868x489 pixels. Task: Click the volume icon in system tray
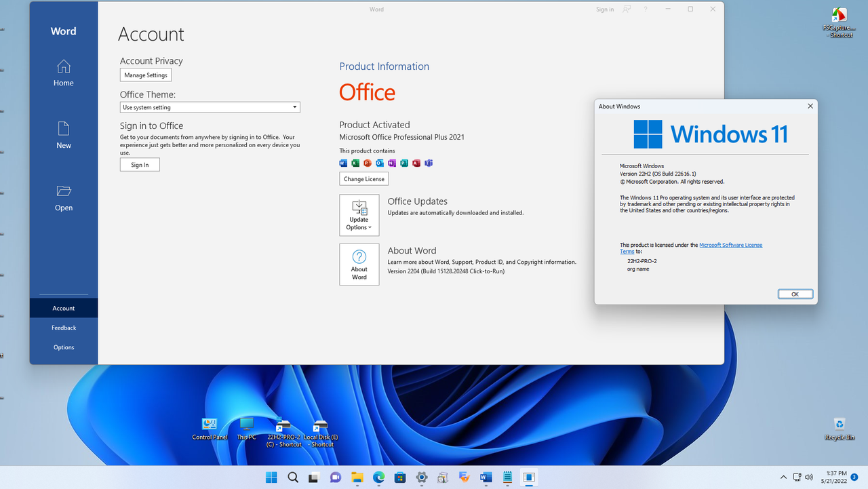(808, 477)
